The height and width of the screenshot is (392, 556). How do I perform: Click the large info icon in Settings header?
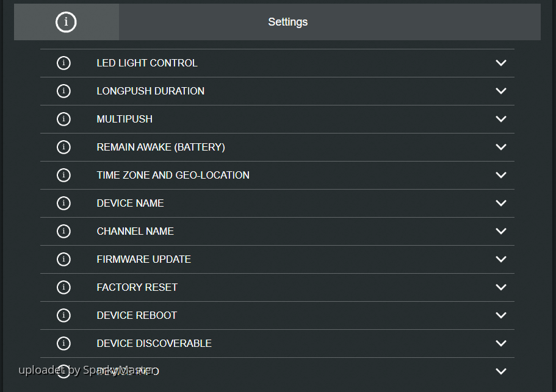tap(66, 22)
